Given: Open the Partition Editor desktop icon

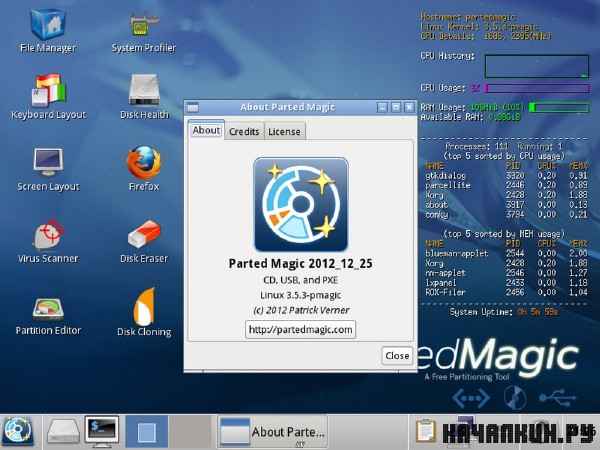Looking at the screenshot, I should coord(48,315).
